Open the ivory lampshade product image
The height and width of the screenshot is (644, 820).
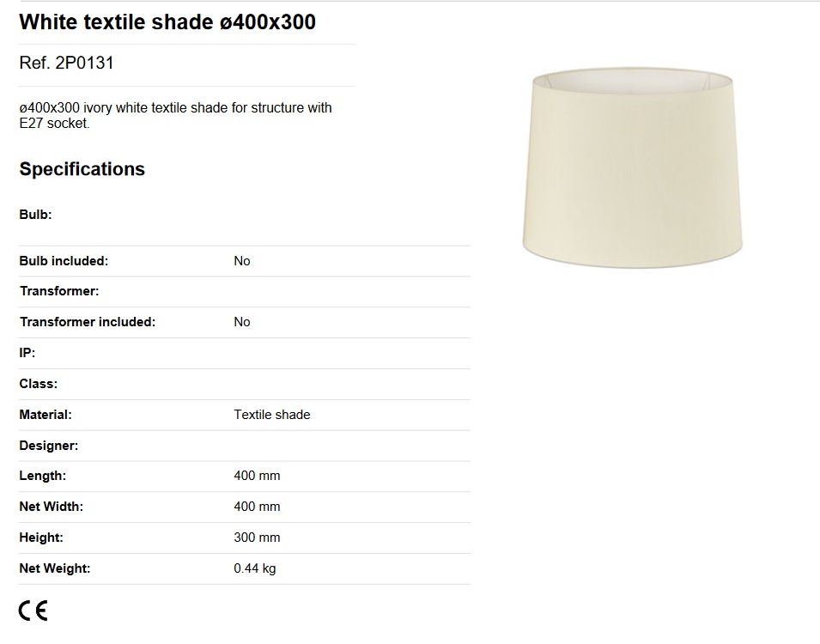point(632,167)
